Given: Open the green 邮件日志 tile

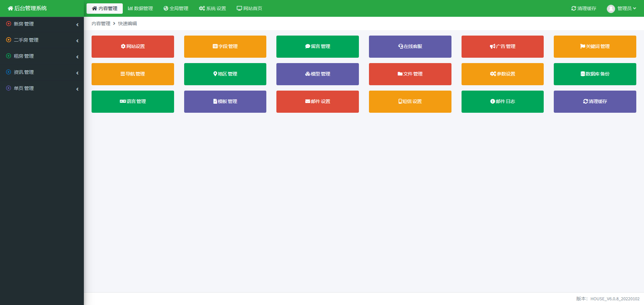Looking at the screenshot, I should click(x=502, y=102).
